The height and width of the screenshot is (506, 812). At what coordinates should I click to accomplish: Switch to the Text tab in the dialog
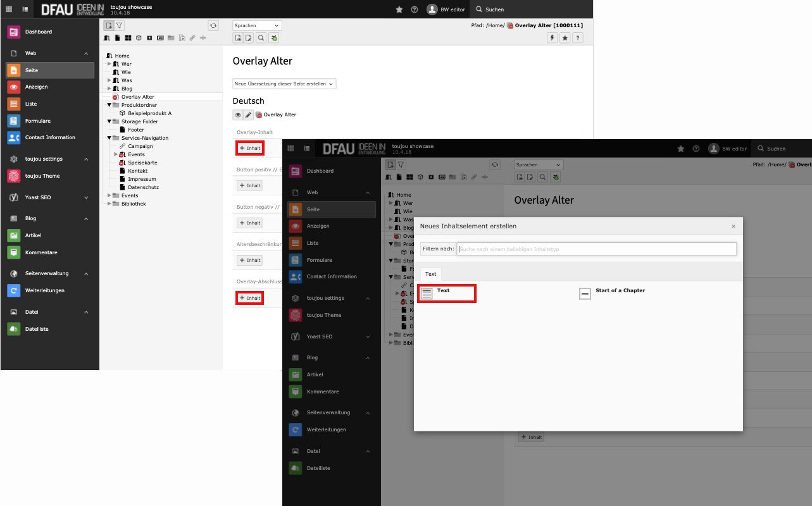tap(430, 274)
